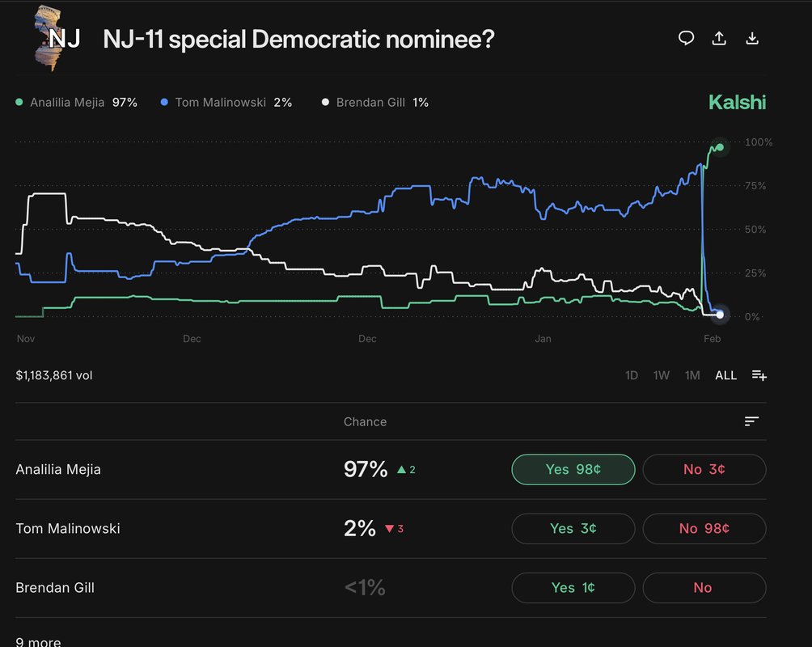Toggle the Analilia Mejia legend entry off

[69, 102]
